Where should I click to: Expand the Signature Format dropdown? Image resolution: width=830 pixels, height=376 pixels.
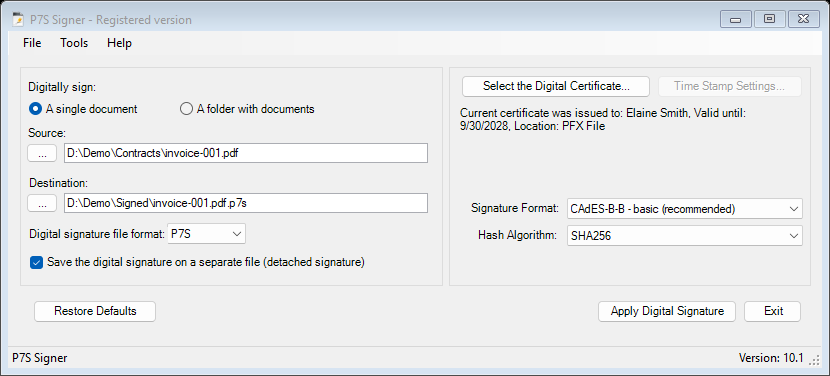coord(684,209)
